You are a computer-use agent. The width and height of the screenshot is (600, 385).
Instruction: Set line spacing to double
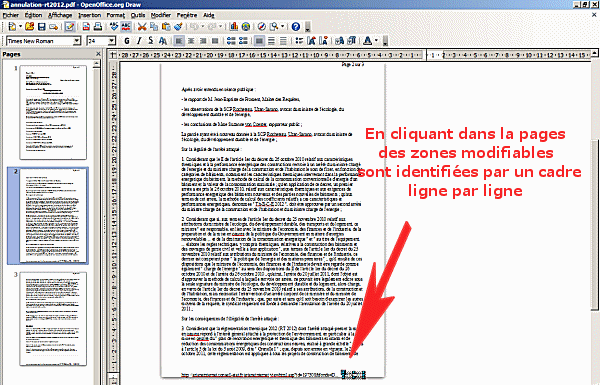[283, 41]
